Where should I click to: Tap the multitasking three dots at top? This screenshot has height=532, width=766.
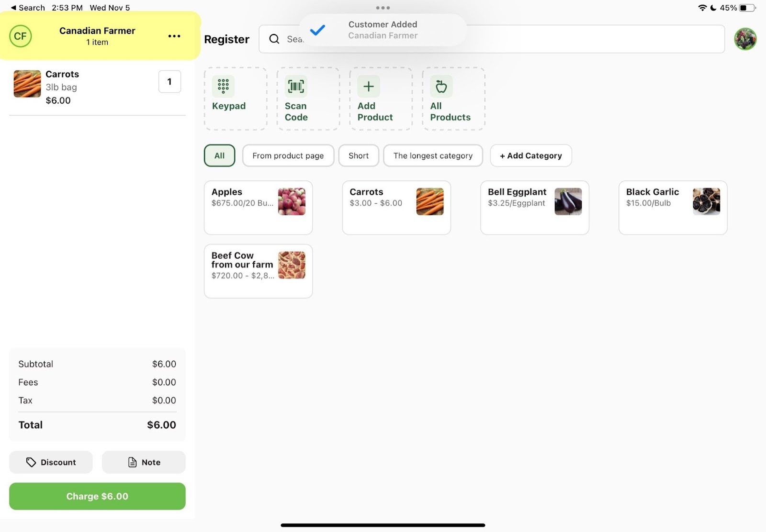click(x=383, y=8)
